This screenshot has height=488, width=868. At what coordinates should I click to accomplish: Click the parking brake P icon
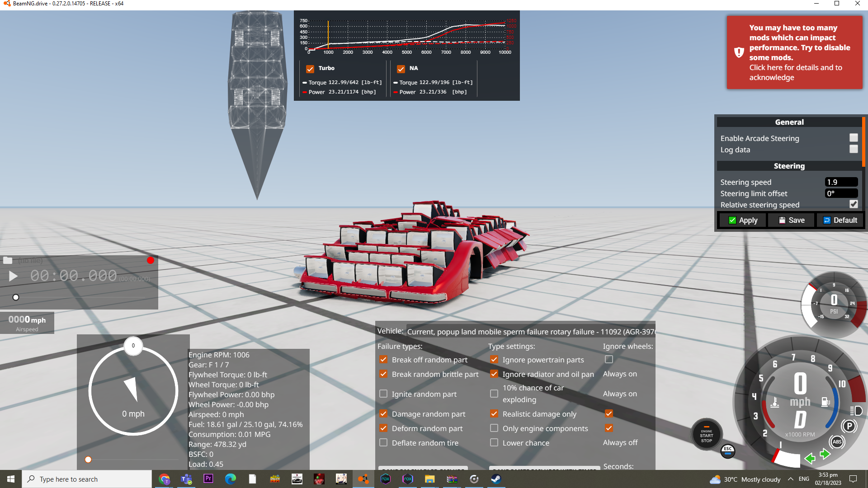coord(849,426)
